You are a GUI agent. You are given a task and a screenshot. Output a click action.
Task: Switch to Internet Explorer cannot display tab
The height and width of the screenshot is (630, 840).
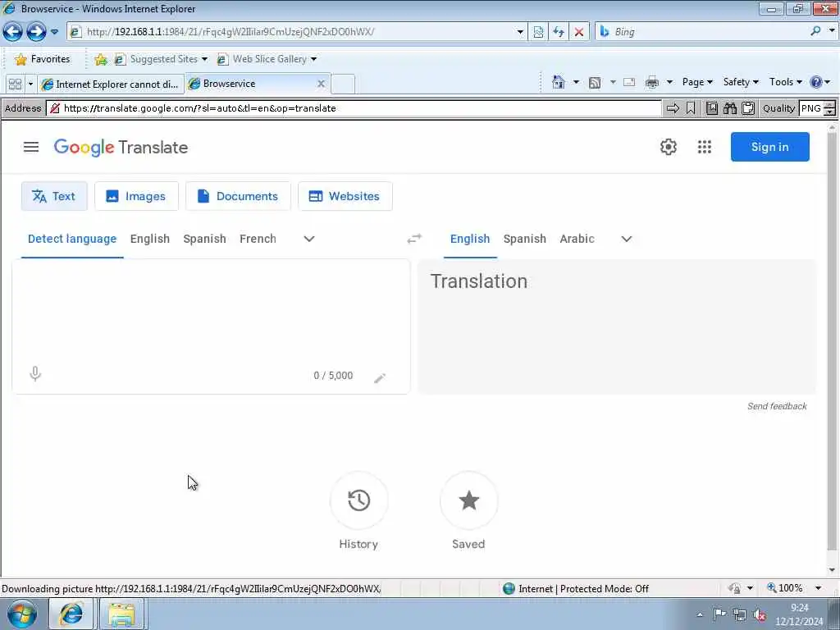[112, 84]
